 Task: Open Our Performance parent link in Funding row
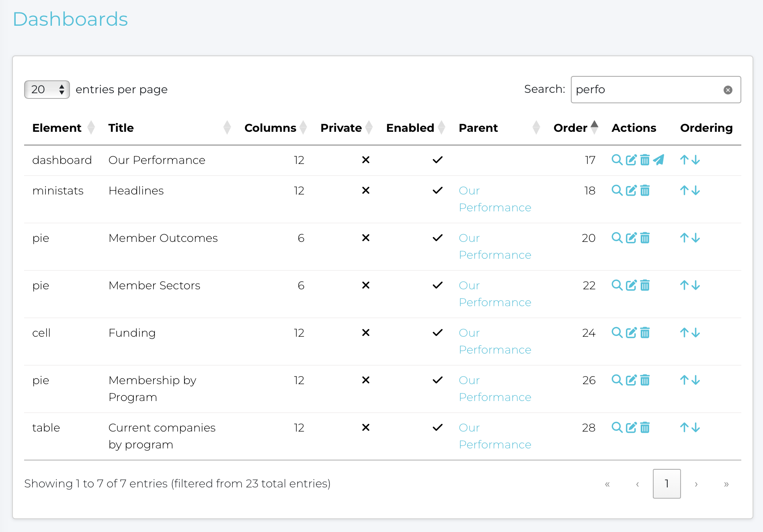(494, 341)
